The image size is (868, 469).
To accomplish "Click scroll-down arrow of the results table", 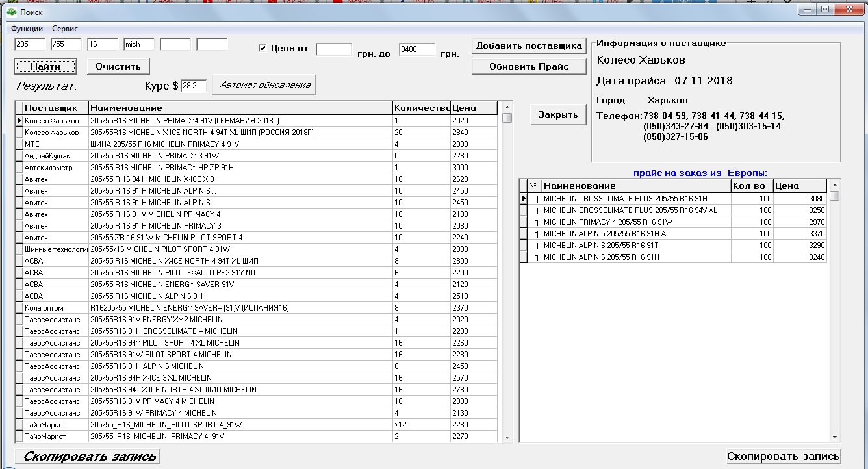I will [x=507, y=438].
